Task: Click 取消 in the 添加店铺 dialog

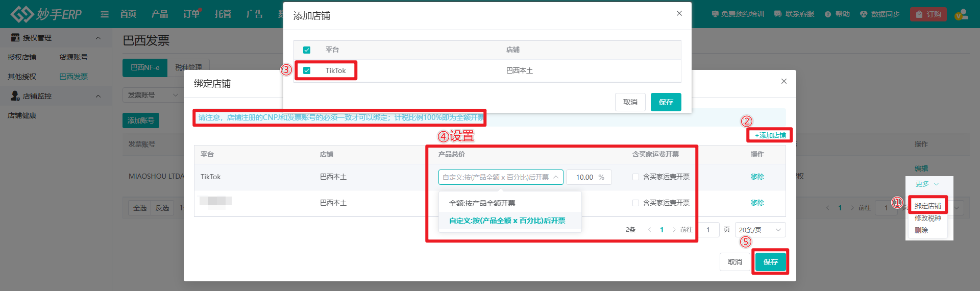Action: (x=630, y=102)
